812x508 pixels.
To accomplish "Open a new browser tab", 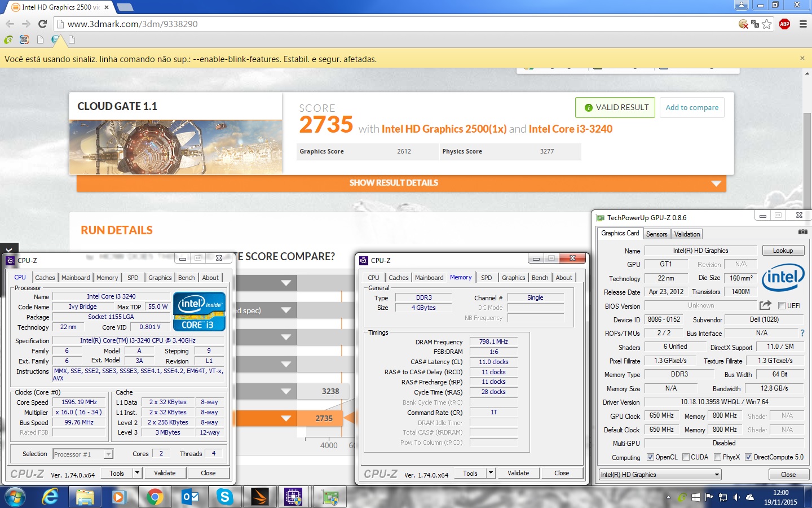I will [125, 7].
